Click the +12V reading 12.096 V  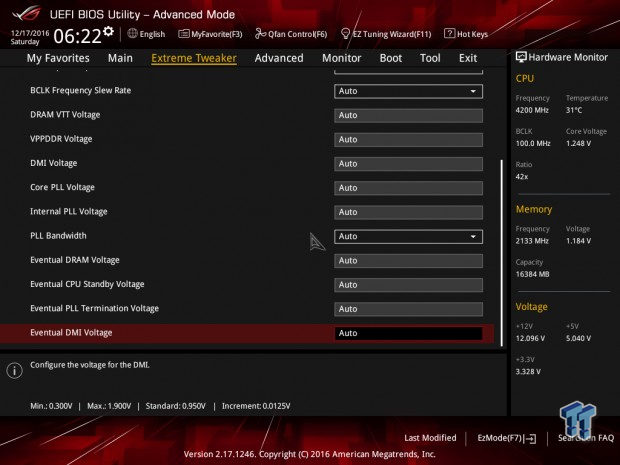click(530, 338)
